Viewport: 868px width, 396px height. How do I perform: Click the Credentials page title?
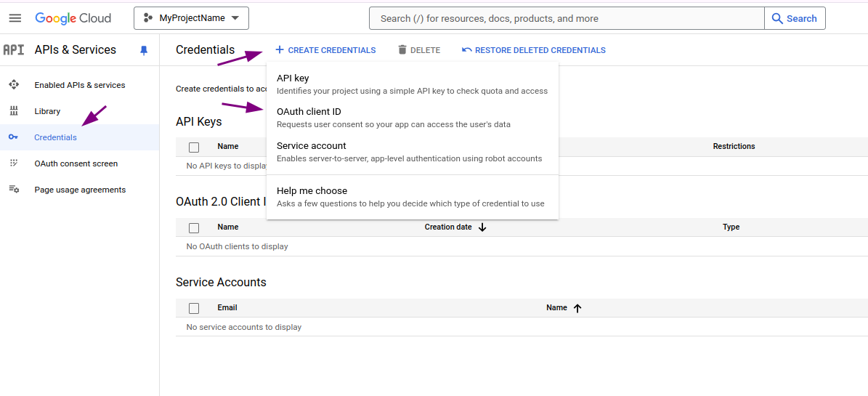click(x=206, y=50)
